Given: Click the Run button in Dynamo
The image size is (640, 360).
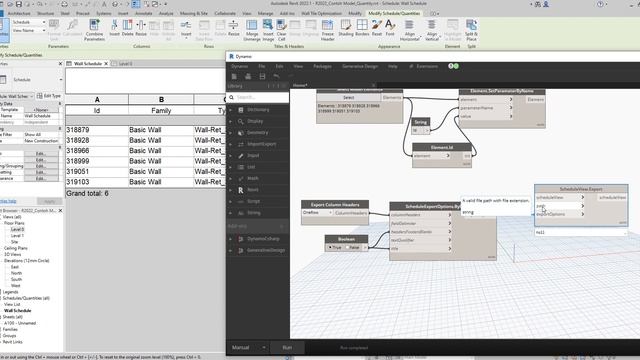Looking at the screenshot, I should (x=287, y=348).
